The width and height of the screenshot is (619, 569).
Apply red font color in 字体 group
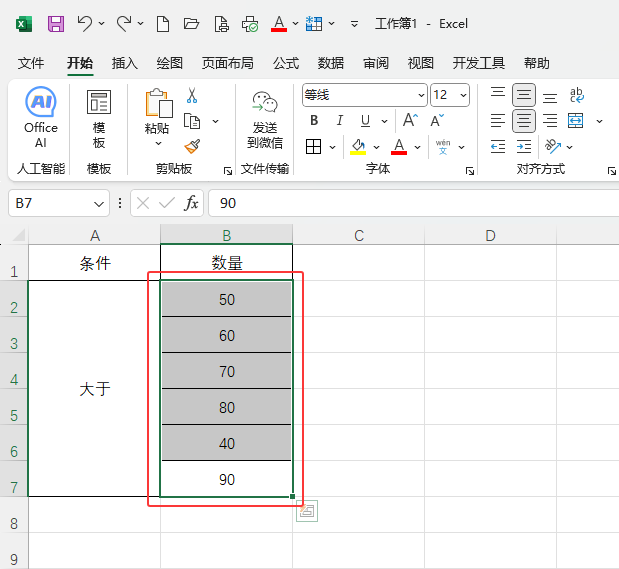click(x=399, y=147)
